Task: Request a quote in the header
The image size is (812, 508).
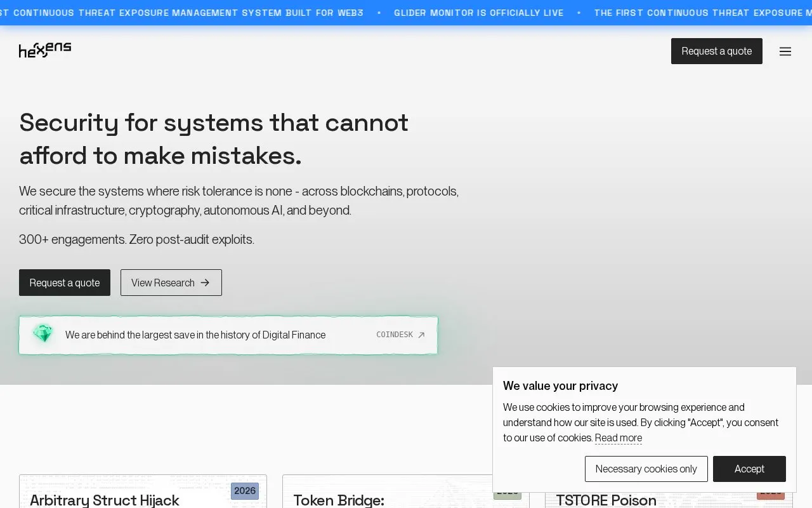Action: point(717,51)
